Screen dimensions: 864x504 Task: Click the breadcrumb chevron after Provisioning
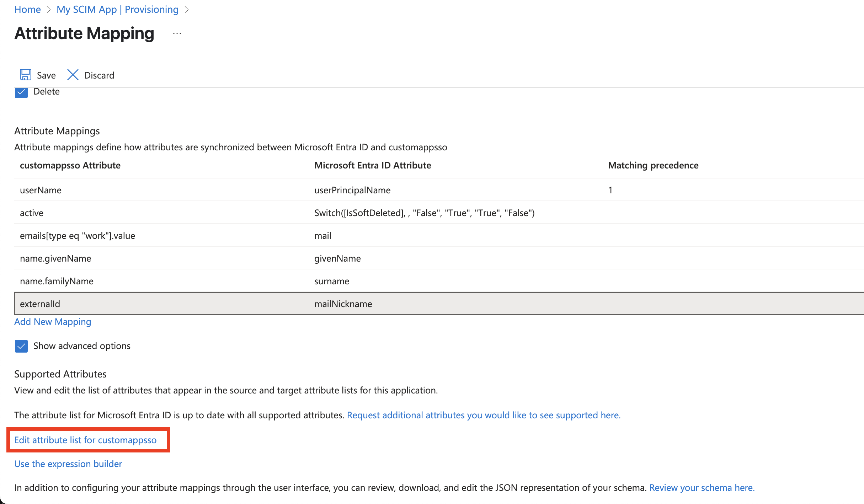tap(187, 10)
